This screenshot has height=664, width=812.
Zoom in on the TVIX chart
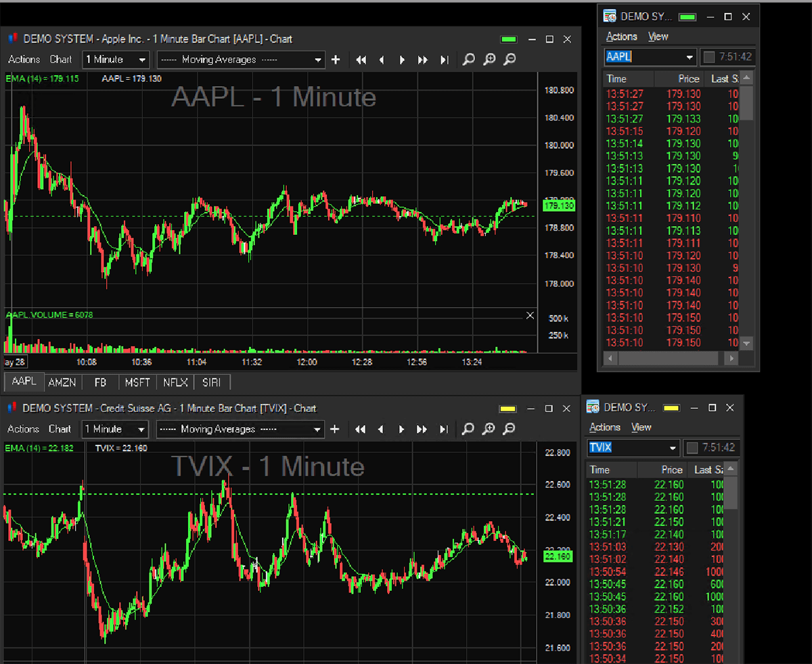(x=489, y=429)
